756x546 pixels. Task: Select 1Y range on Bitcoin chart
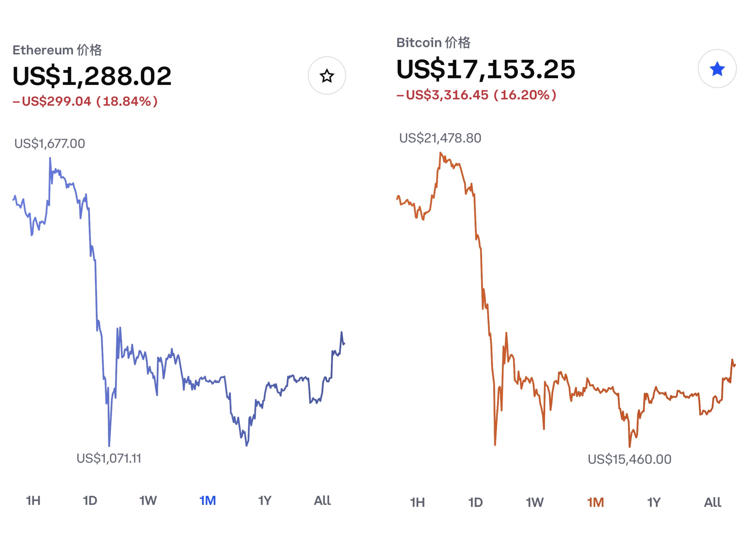point(654,502)
